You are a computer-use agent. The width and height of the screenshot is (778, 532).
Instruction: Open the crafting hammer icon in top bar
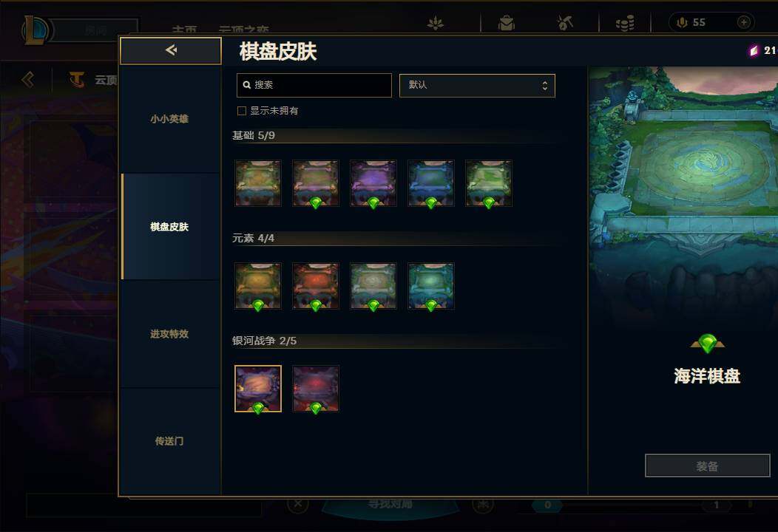coord(565,23)
